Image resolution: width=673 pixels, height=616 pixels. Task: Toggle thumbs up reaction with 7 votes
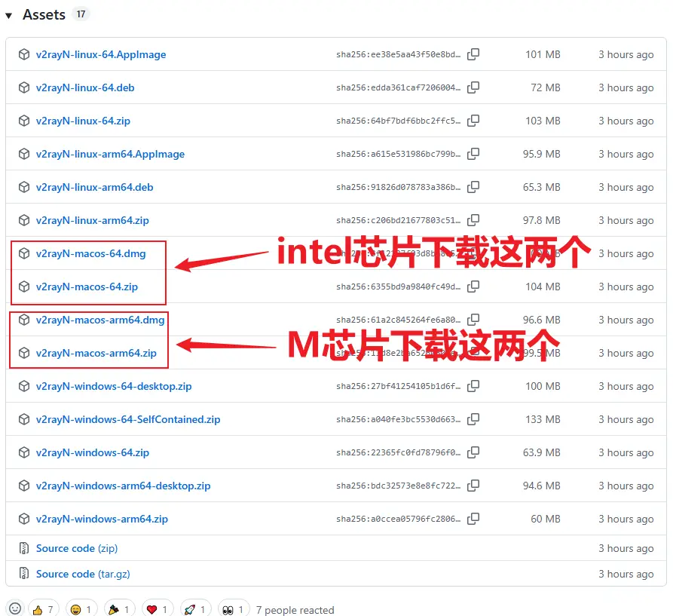click(x=41, y=609)
